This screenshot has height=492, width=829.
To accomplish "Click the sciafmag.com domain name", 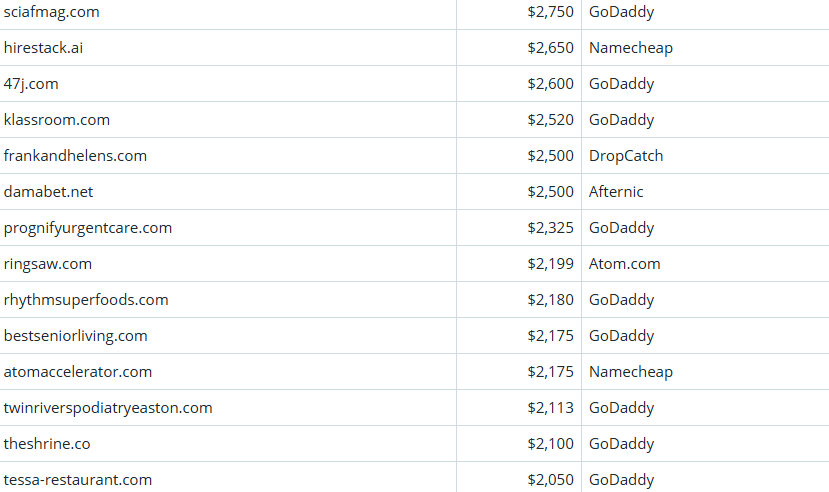I will [x=51, y=12].
